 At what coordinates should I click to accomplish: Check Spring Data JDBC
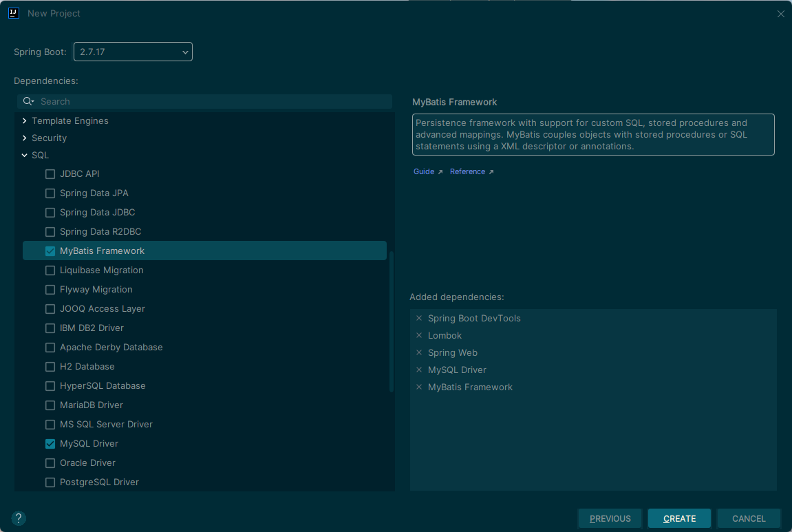[50, 212]
